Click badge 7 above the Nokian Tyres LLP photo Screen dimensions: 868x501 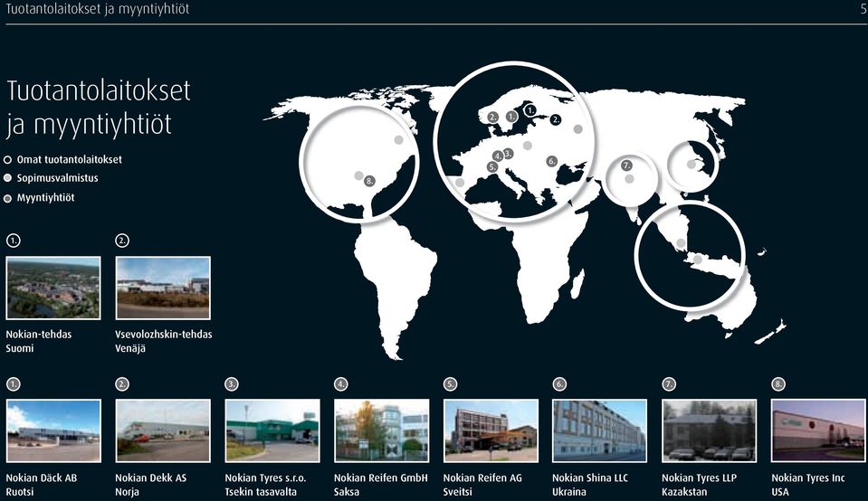click(669, 383)
